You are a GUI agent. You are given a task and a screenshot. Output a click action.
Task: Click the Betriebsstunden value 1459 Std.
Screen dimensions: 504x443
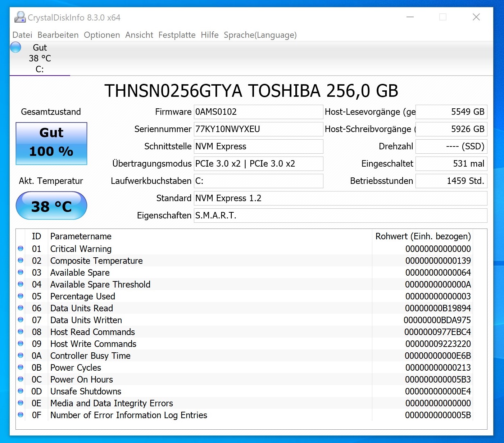click(x=451, y=181)
